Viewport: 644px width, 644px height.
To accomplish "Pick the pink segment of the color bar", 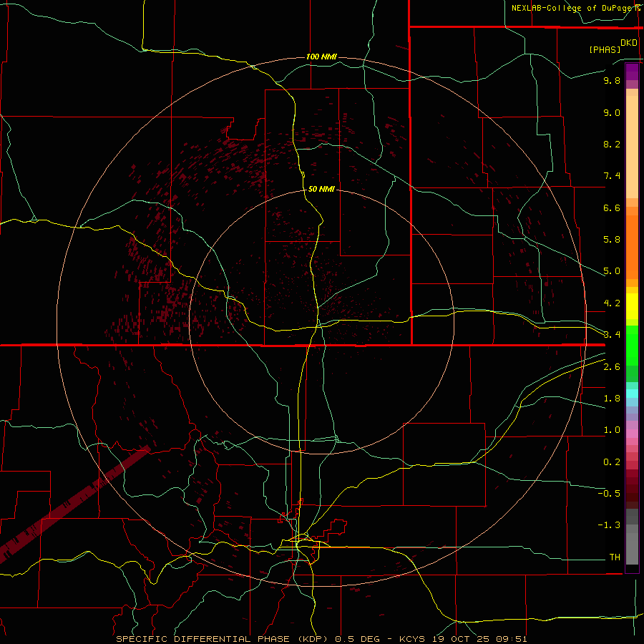I will [x=632, y=434].
